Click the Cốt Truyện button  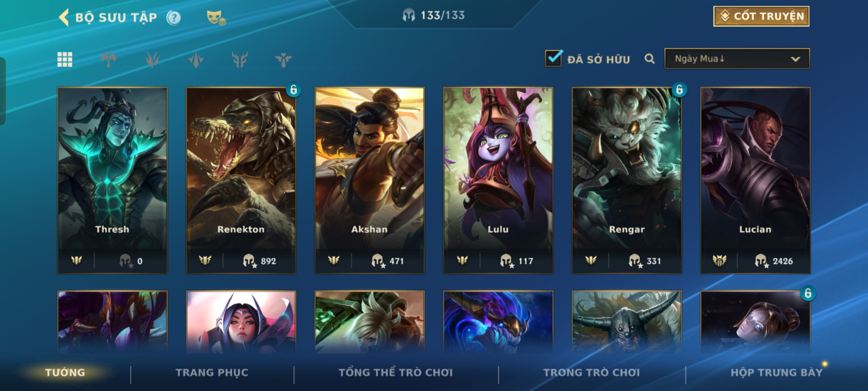click(761, 16)
